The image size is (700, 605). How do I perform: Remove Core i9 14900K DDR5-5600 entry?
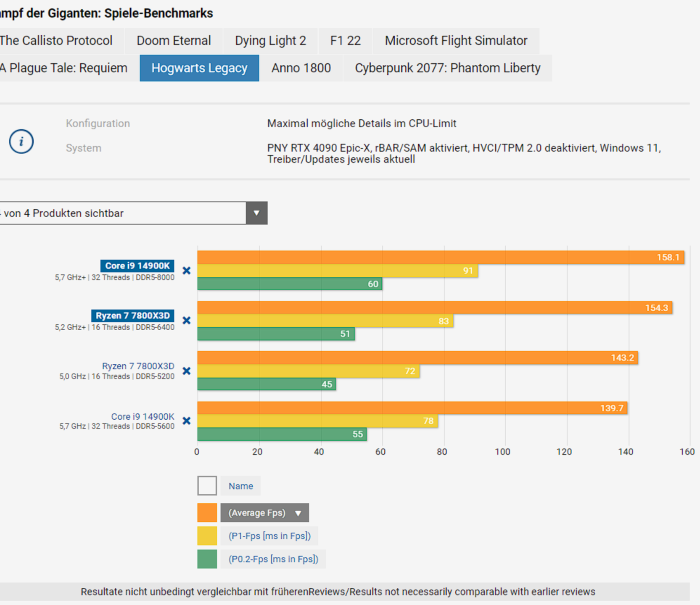[x=187, y=421]
